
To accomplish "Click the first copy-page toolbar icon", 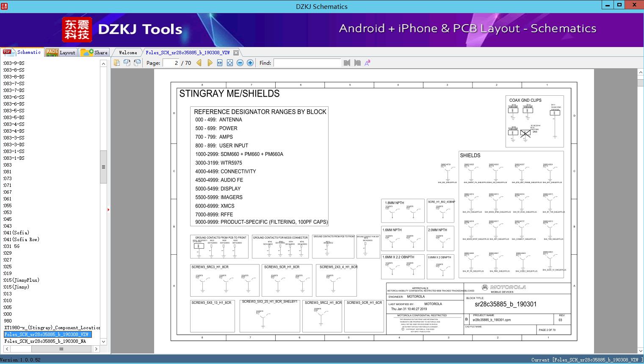I will pyautogui.click(x=117, y=63).
